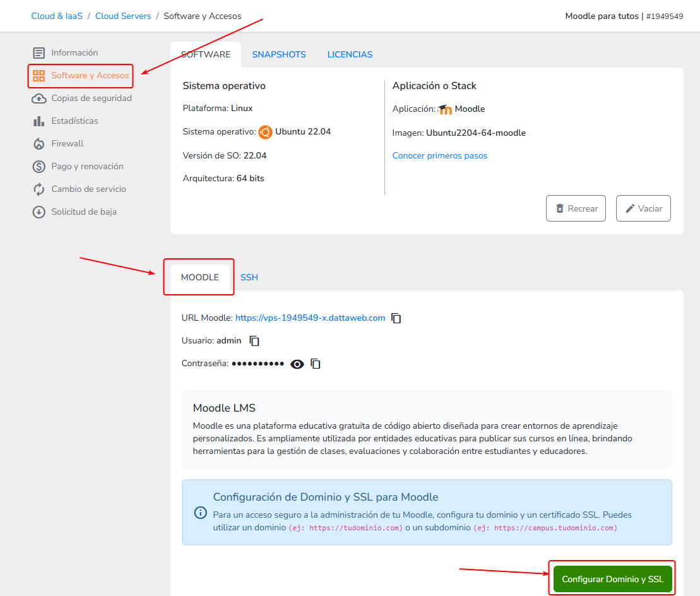Click the example URL https://campus.tudominio.com
700x596 pixels.
pos(554,528)
